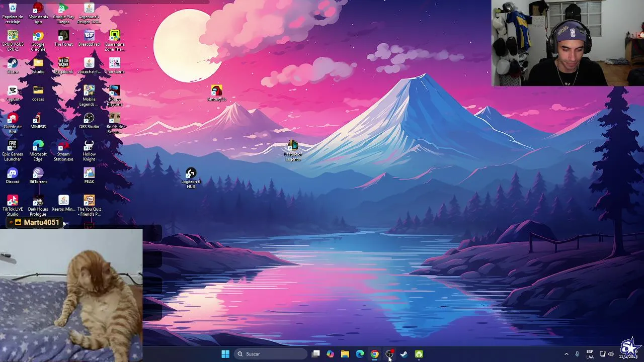Image resolution: width=644 pixels, height=362 pixels.
Task: Select Roadside Research game icon
Action: click(115, 123)
